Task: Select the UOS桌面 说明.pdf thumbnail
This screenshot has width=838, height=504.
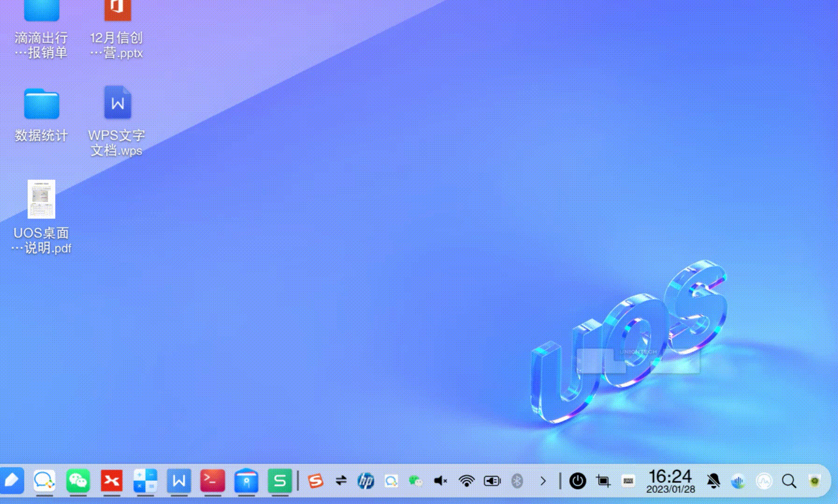Action: coord(41,199)
